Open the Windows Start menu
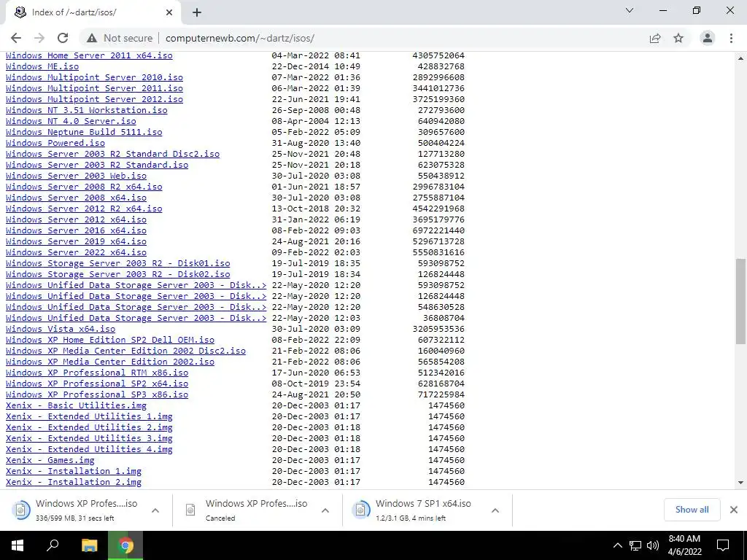 (18, 545)
